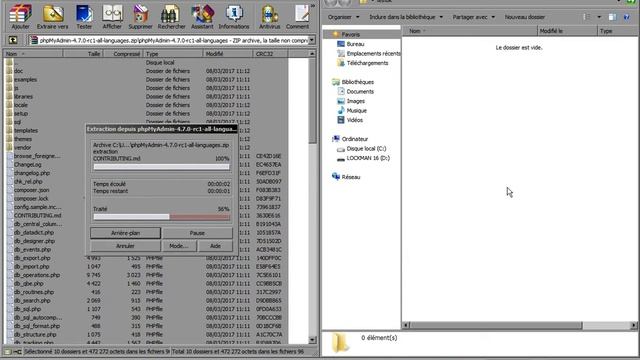
Task: Send extraction to Arrière-plan
Action: tap(125, 233)
